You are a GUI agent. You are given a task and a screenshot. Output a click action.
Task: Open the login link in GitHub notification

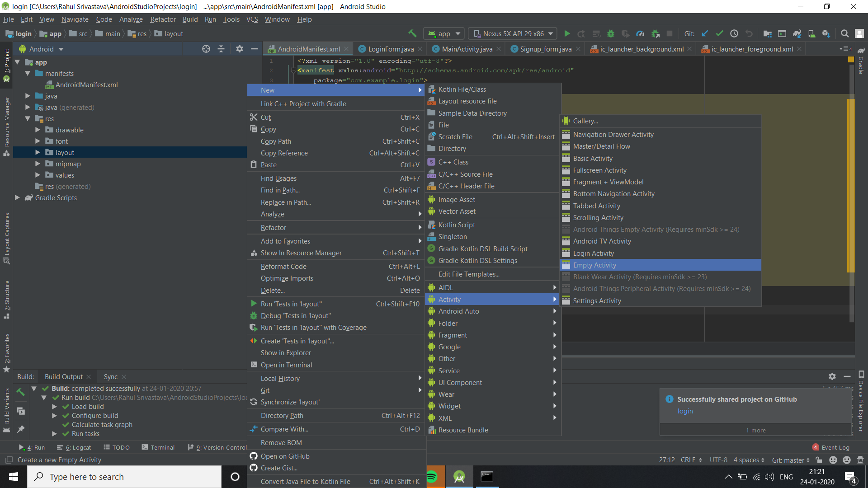point(685,411)
